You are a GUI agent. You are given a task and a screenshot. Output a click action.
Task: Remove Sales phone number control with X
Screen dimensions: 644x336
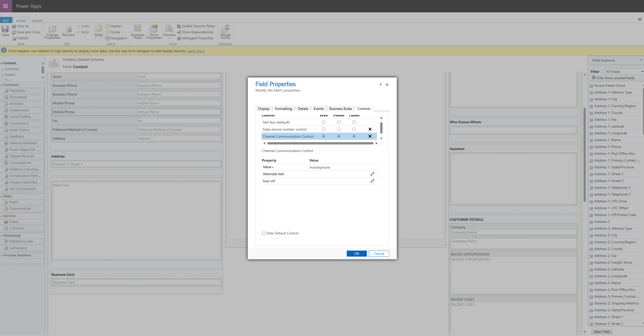pos(370,129)
